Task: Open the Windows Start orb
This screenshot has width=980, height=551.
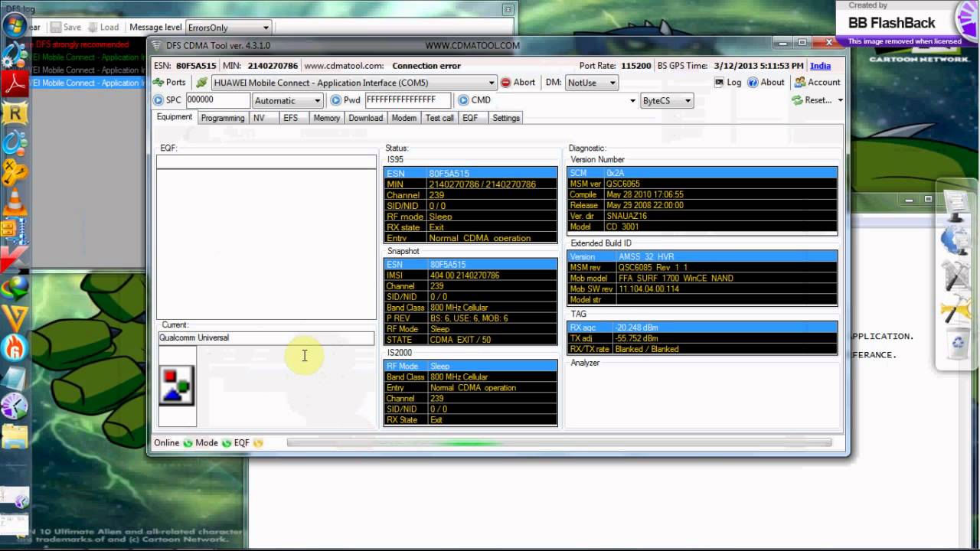Action: click(x=14, y=25)
